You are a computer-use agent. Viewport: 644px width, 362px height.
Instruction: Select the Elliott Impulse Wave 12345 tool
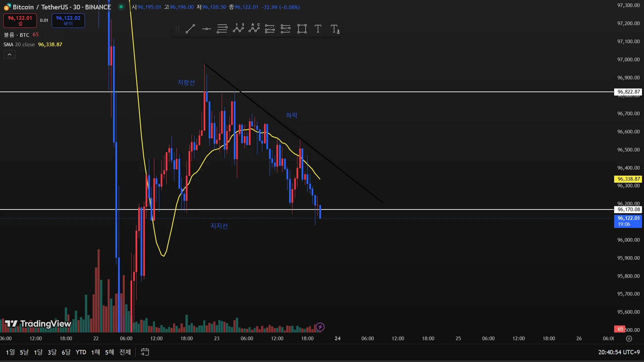[x=238, y=29]
